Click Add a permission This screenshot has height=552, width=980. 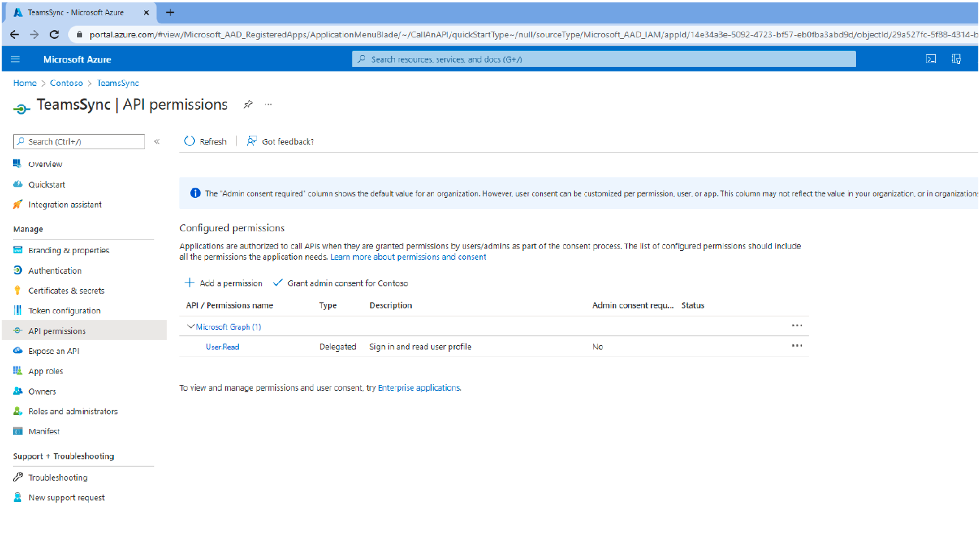click(224, 283)
